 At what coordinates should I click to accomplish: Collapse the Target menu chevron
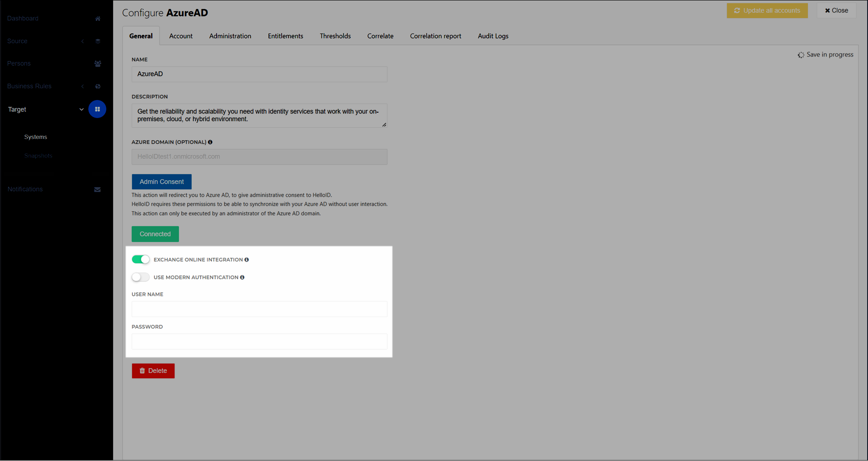[x=81, y=109]
